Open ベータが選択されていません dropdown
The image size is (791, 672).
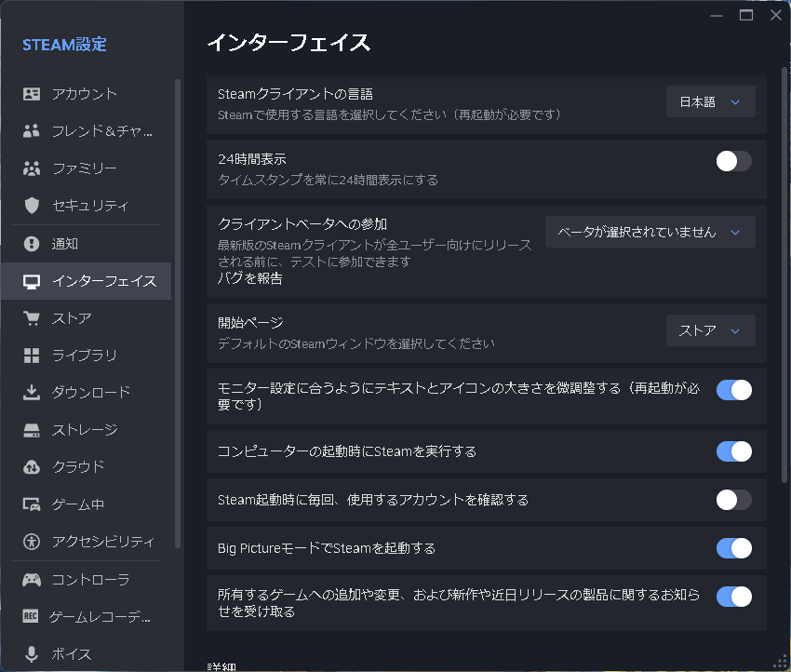click(650, 232)
